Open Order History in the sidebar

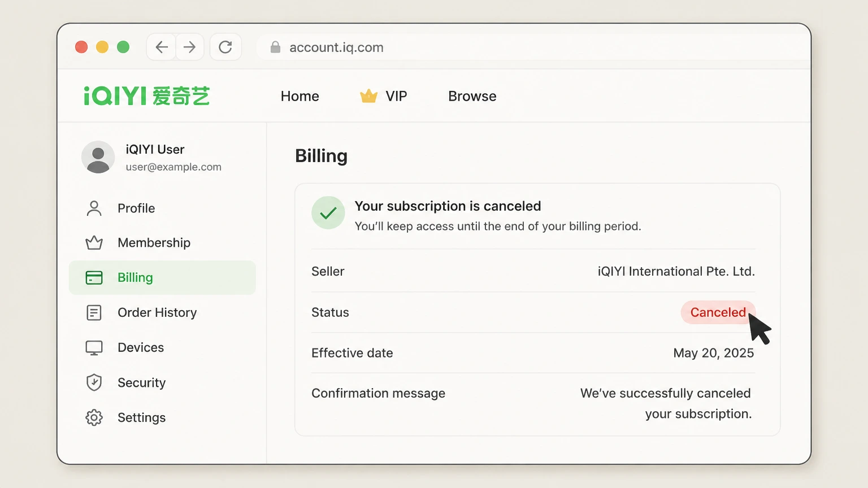[162, 312]
